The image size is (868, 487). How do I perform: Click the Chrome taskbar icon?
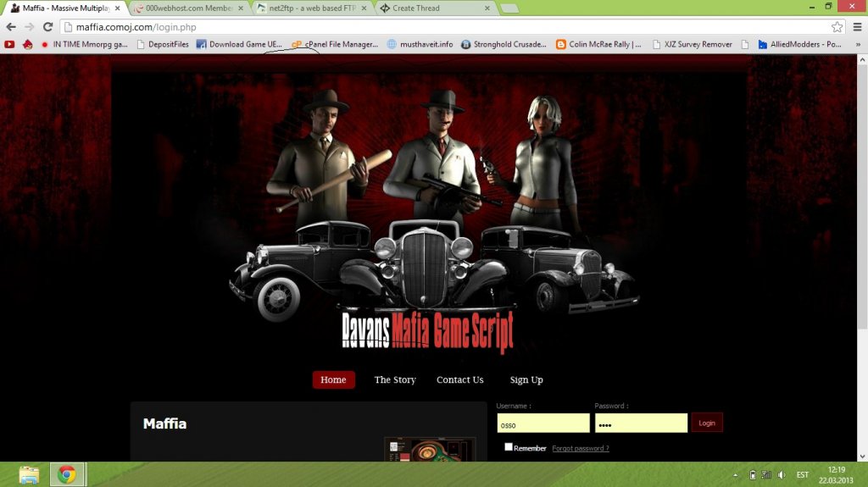click(x=67, y=475)
